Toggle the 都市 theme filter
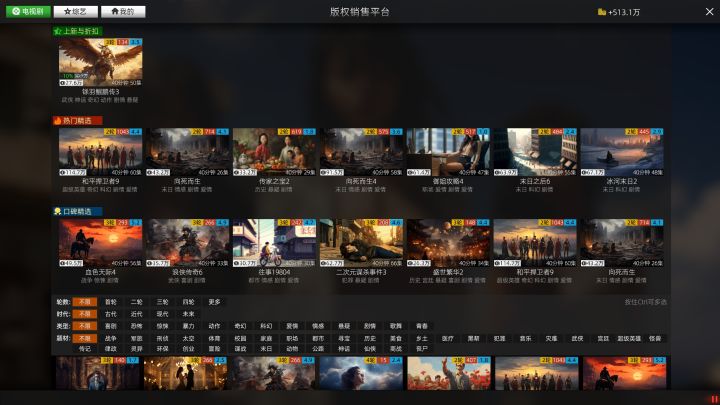The image size is (720, 405). 318,338
